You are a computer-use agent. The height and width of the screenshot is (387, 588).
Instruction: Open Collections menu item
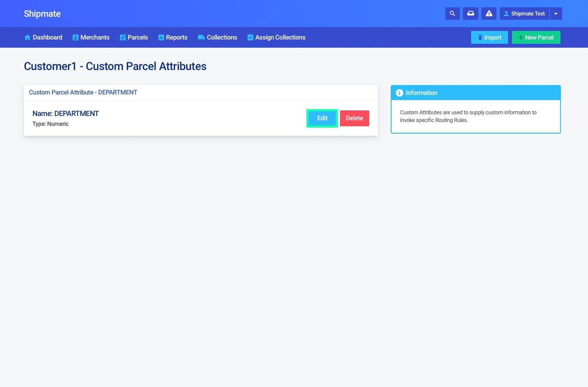(x=217, y=37)
